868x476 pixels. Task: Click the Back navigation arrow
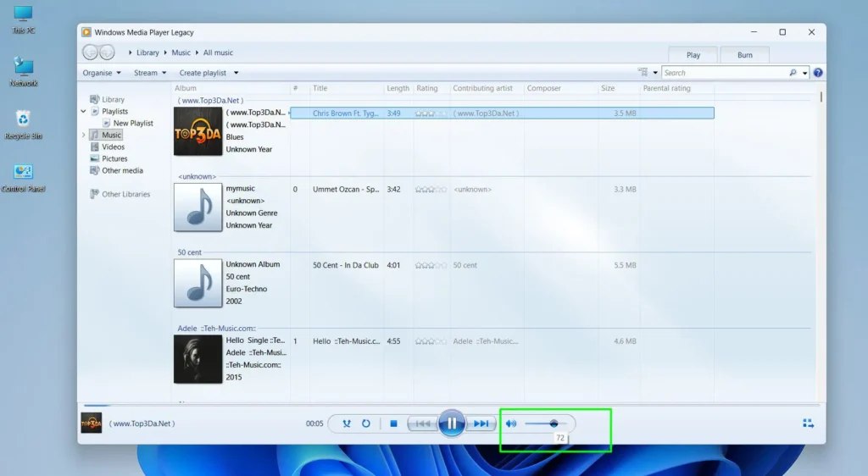click(x=90, y=52)
